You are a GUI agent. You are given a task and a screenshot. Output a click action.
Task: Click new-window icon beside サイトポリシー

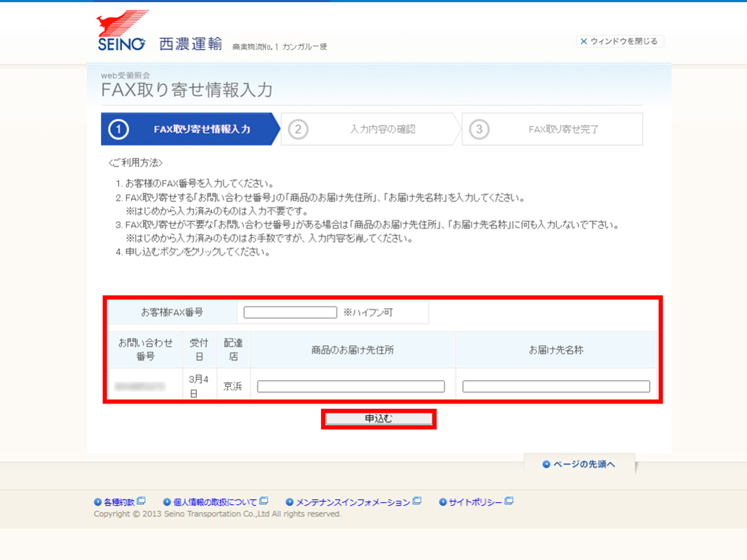(509, 501)
